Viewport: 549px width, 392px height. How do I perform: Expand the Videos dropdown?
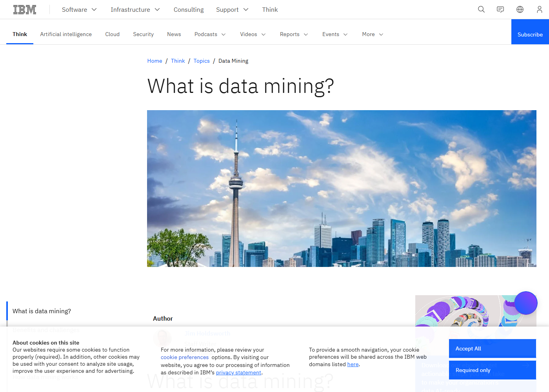(x=253, y=34)
